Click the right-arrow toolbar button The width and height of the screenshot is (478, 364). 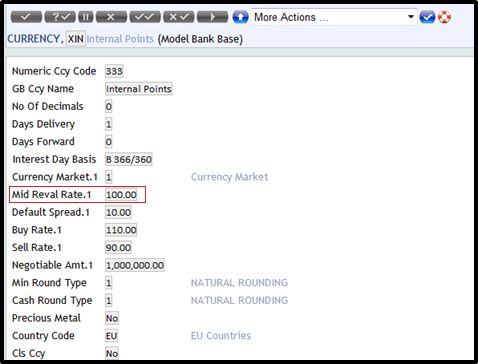click(212, 17)
